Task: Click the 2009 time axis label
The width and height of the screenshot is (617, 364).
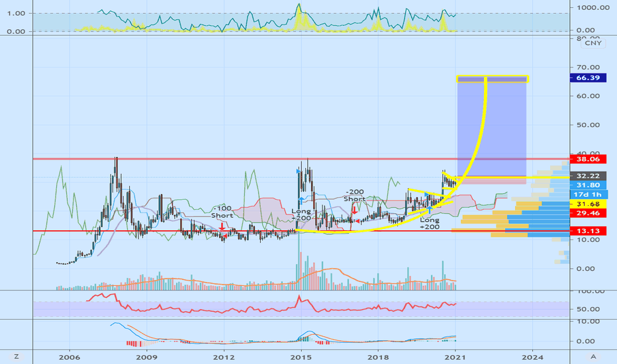Action: click(146, 357)
